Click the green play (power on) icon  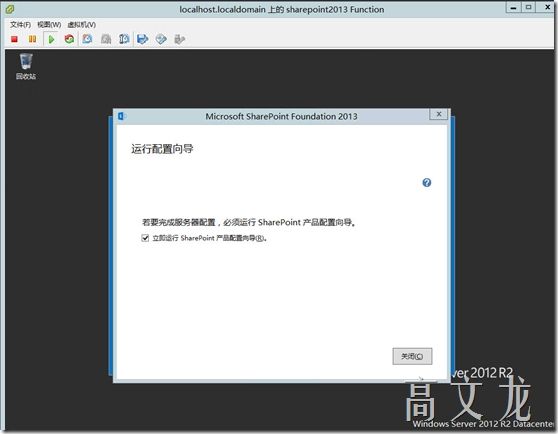click(x=51, y=39)
